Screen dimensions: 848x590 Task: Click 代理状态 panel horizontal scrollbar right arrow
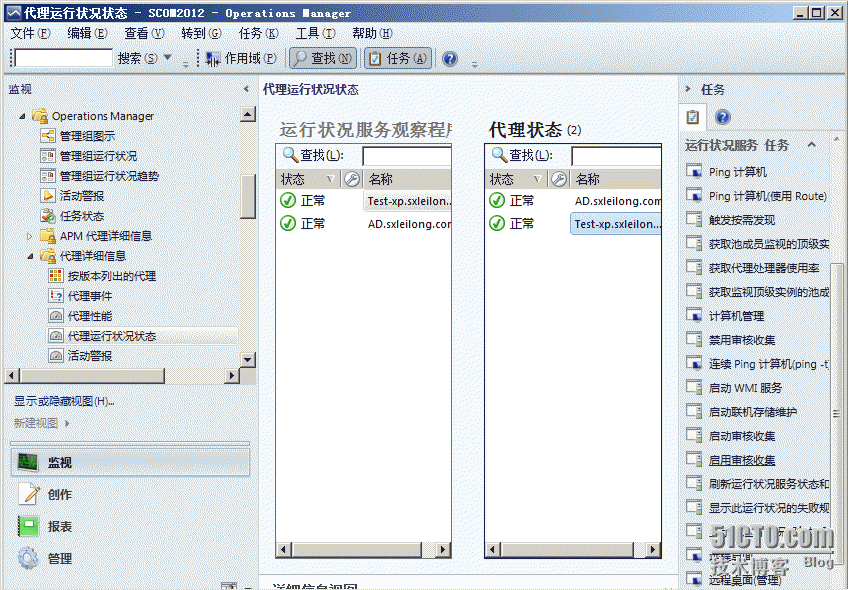pos(653,549)
